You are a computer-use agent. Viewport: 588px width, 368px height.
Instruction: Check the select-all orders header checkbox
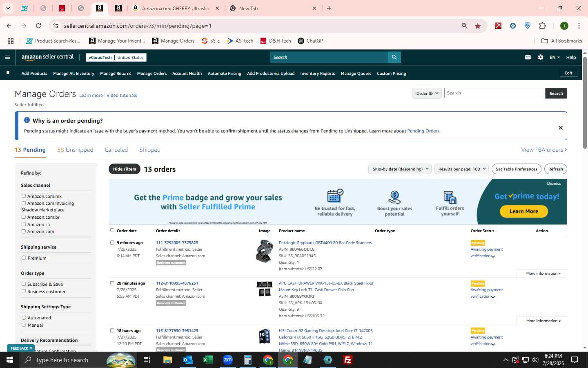(x=112, y=230)
